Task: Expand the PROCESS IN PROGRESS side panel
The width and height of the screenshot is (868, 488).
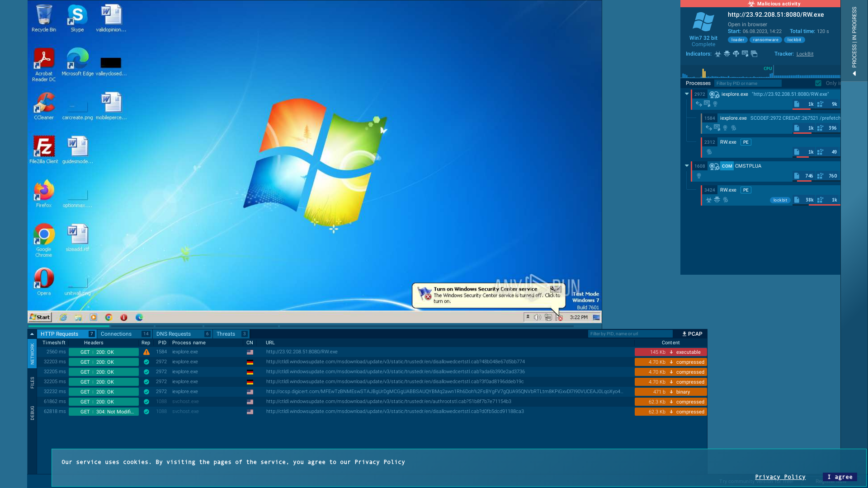Action: (x=854, y=41)
